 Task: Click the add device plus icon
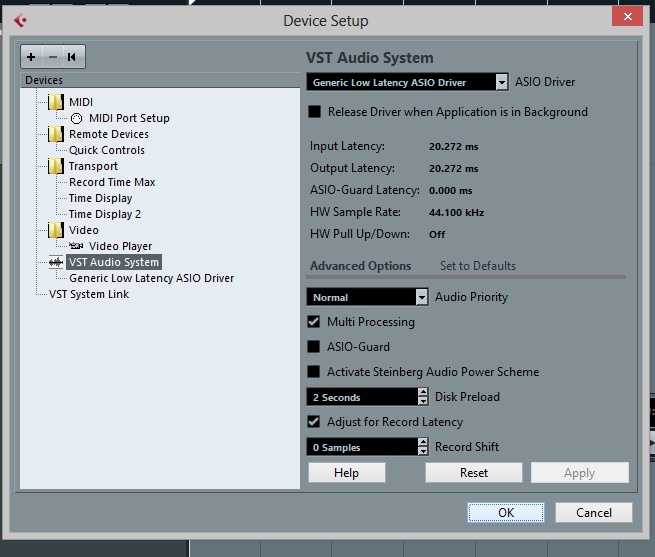31,57
